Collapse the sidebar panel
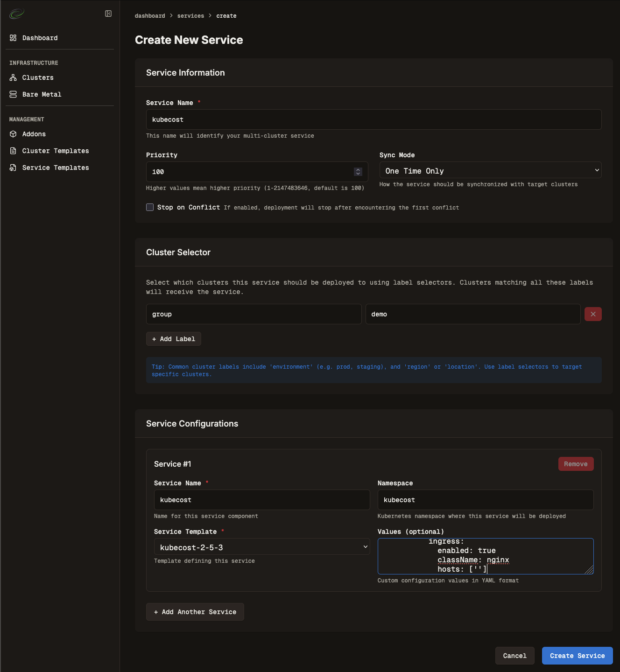 coord(108,14)
